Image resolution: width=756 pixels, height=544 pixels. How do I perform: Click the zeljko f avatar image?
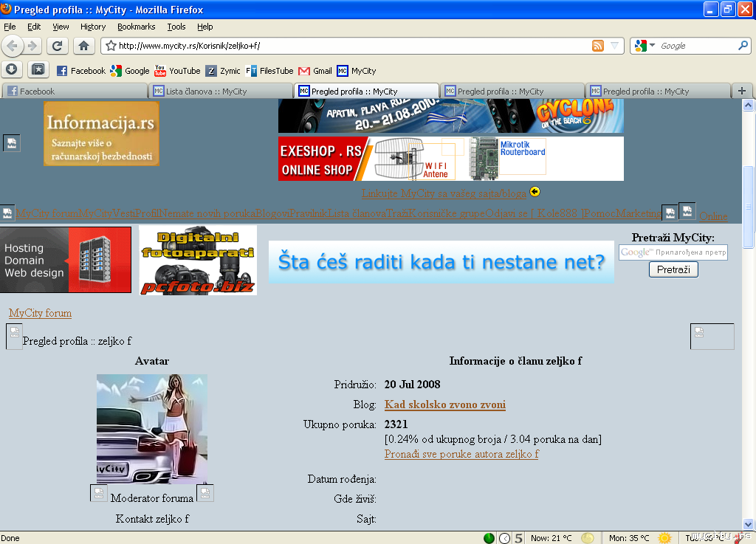tap(152, 429)
